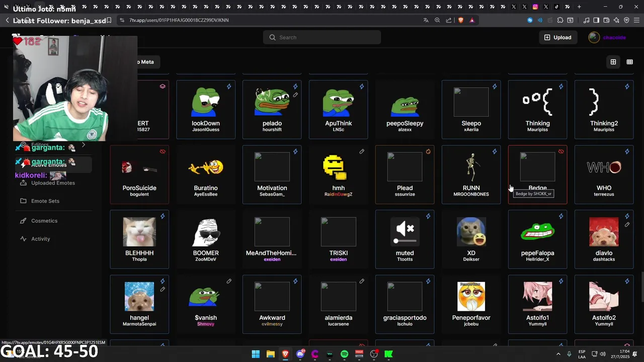Click the bolt icon on the WHO card
Viewport: 644px width, 362px height.
pos(627,151)
